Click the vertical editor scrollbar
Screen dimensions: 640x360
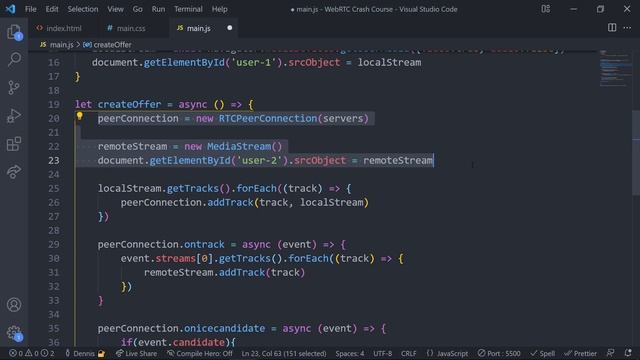pos(636,153)
